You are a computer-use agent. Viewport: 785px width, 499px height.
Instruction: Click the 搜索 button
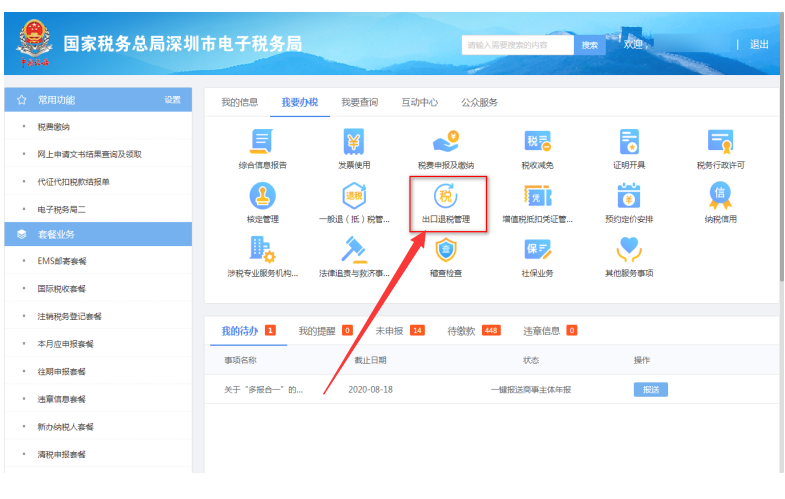(590, 45)
